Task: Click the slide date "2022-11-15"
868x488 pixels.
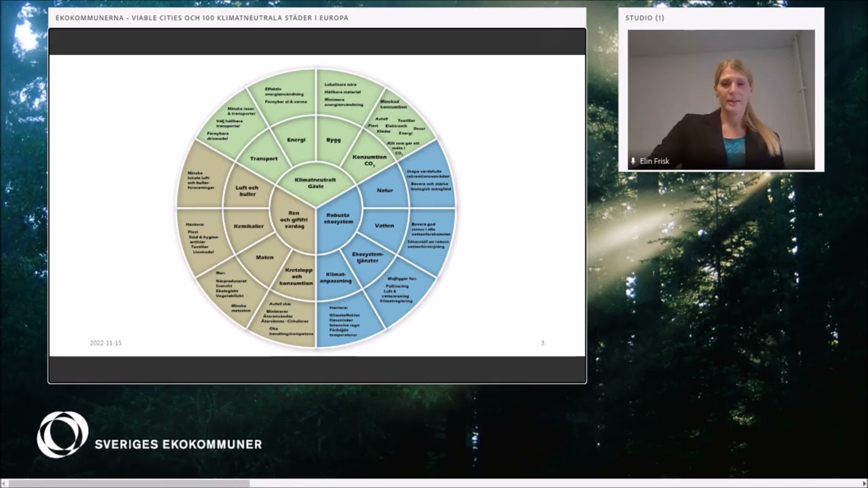Action: pyautogui.click(x=106, y=343)
